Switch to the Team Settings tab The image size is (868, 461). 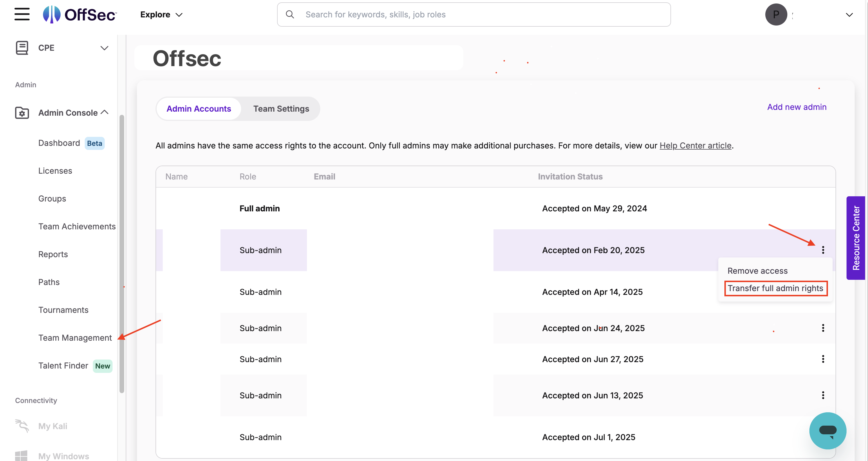tap(281, 109)
